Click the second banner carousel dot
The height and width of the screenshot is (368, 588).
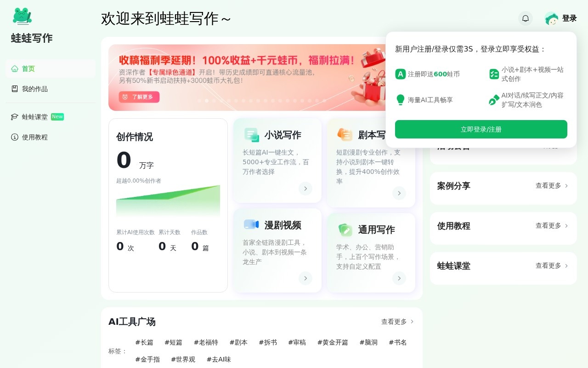(207, 100)
